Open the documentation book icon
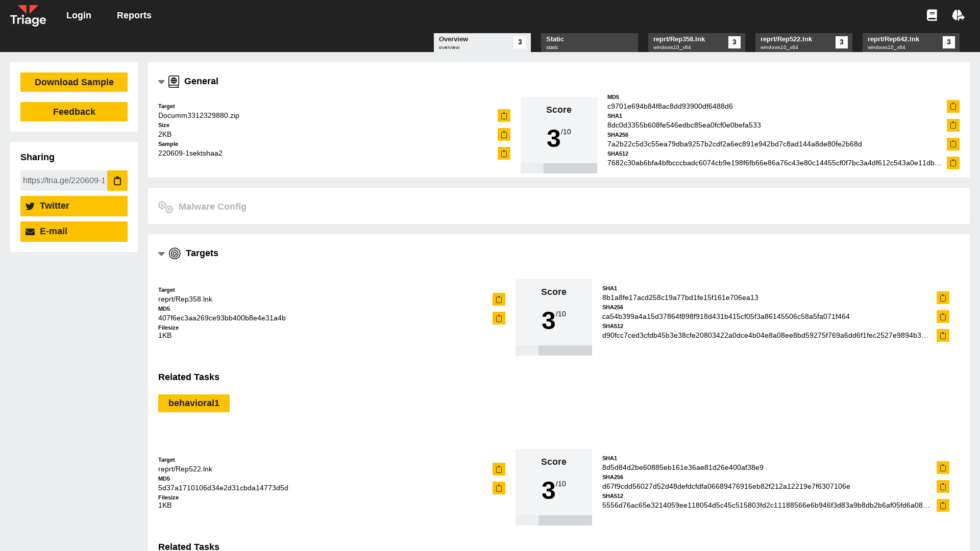Image resolution: width=980 pixels, height=551 pixels. (932, 15)
